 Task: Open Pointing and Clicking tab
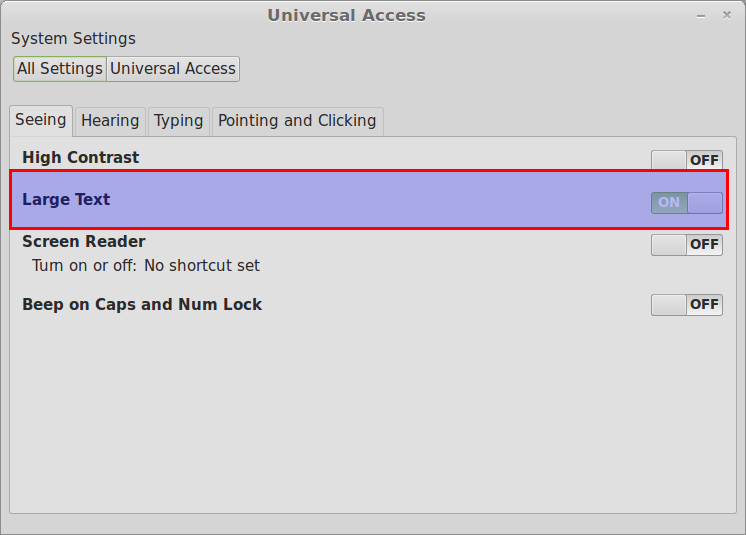click(x=297, y=121)
